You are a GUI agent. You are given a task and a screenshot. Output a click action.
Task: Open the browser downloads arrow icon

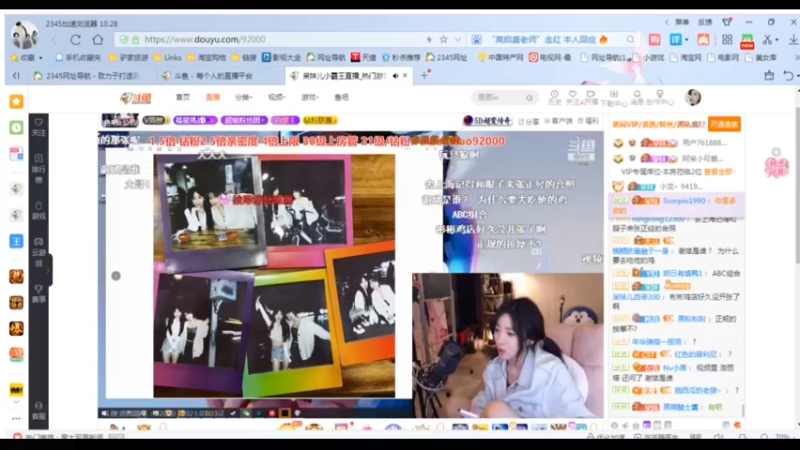tap(793, 39)
